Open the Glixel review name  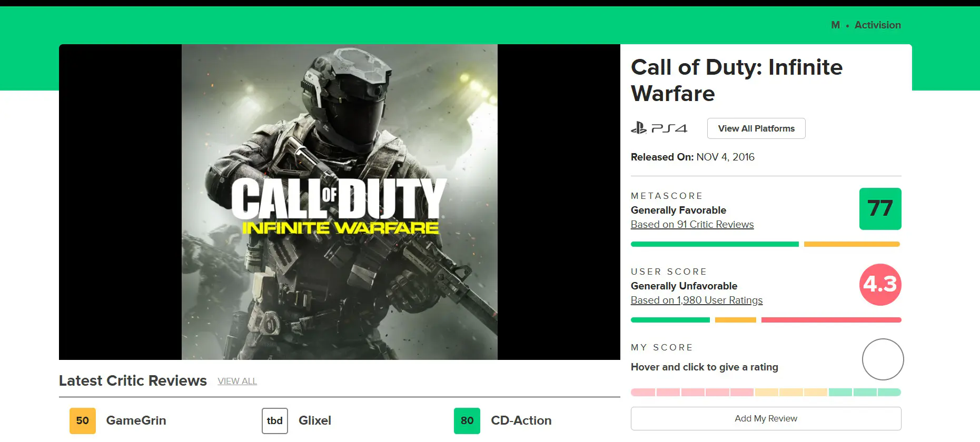pyautogui.click(x=315, y=420)
